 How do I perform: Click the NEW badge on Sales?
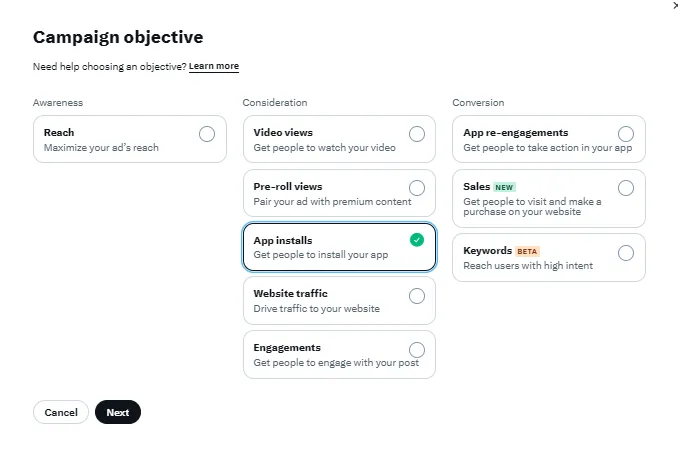pos(504,187)
